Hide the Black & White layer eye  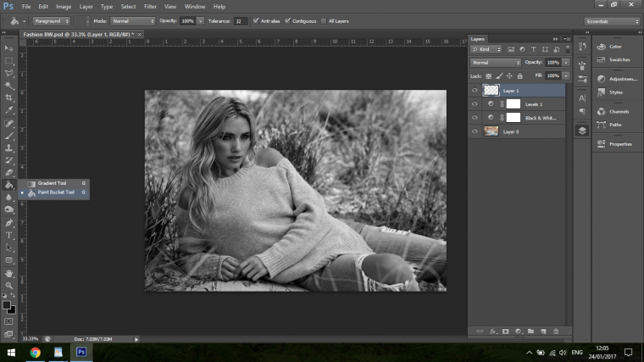[x=475, y=118]
